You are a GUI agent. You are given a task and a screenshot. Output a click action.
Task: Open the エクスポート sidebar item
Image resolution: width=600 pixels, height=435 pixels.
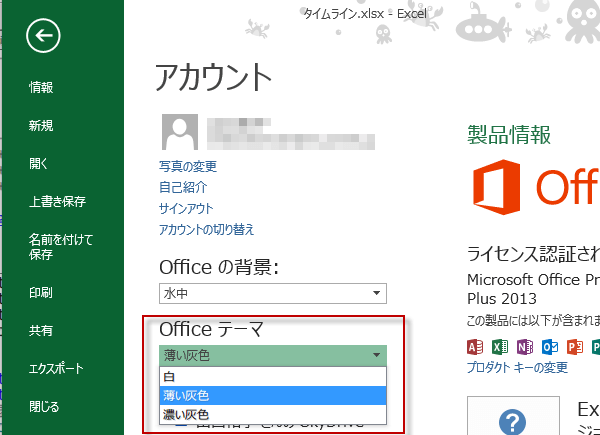(57, 368)
